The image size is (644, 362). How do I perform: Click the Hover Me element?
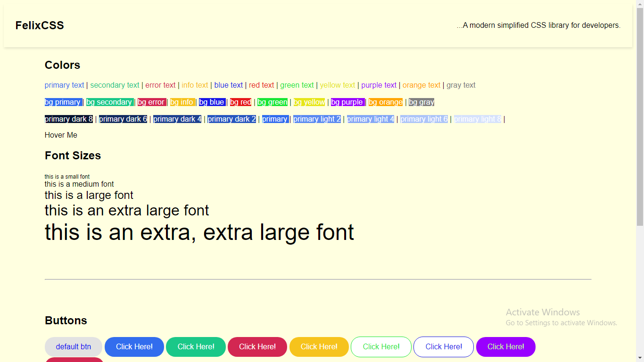click(61, 135)
